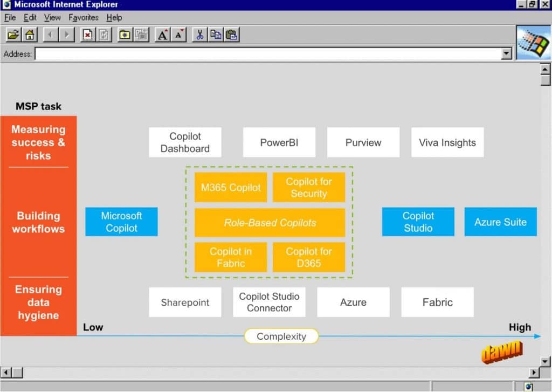Click the Copilot Studio blue box

pyautogui.click(x=418, y=222)
